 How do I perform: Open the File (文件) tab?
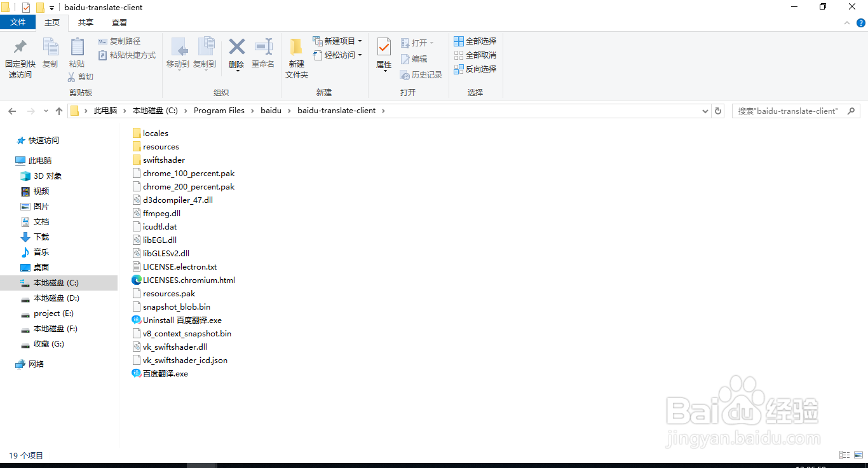pos(18,22)
